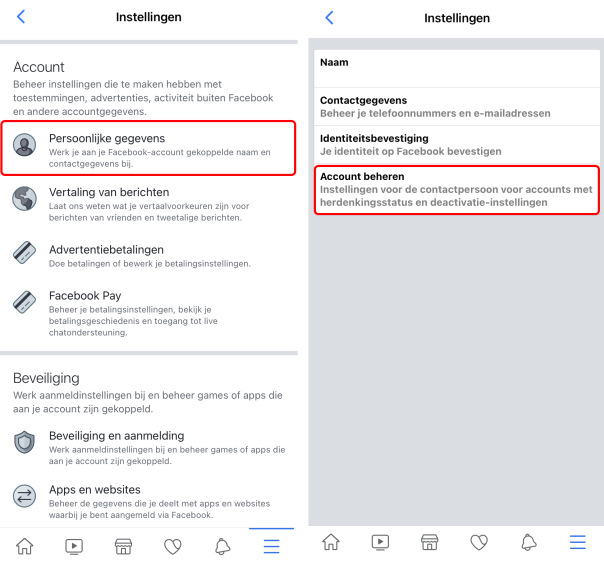The width and height of the screenshot is (604, 566).
Task: Open notifications bell in left bottom bar
Action: click(x=222, y=546)
